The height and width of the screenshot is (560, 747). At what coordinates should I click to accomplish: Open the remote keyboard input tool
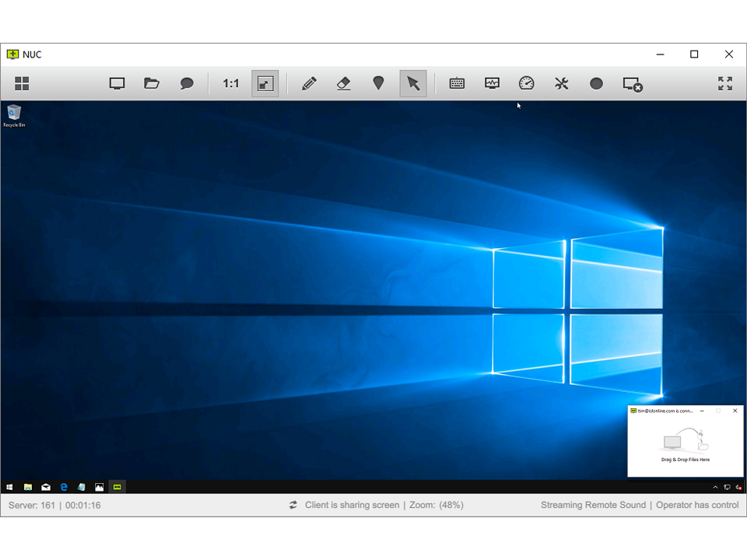[x=456, y=83]
